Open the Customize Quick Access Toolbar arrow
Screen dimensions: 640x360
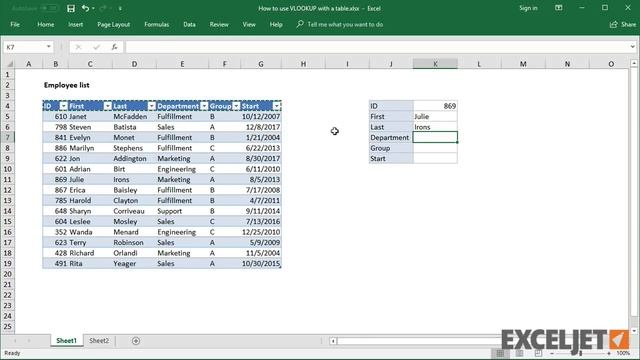(x=120, y=9)
